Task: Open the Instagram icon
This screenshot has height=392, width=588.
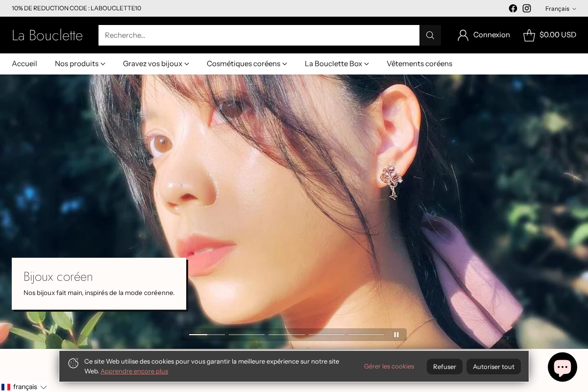Action: point(526,8)
